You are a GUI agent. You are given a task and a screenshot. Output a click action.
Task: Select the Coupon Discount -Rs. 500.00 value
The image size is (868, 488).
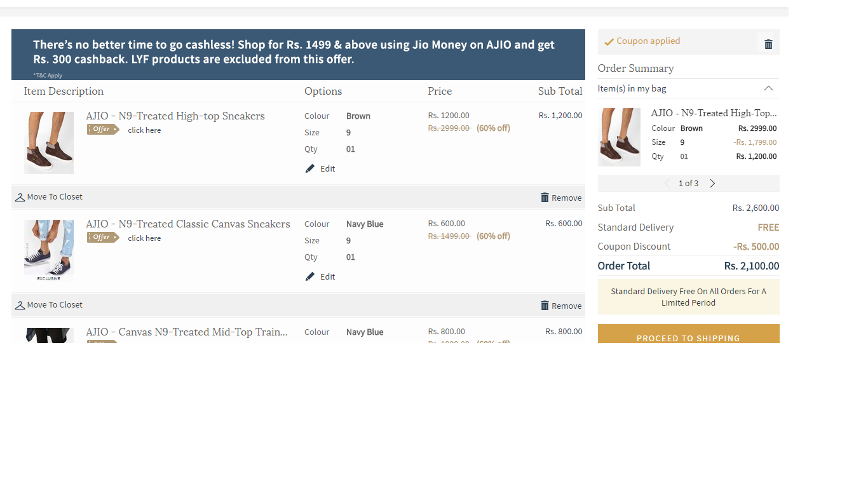756,247
